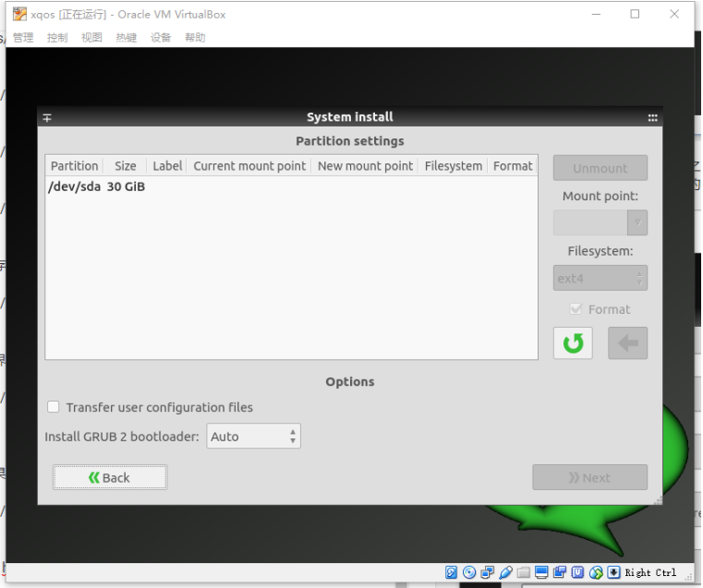This screenshot has width=703, height=588.
Task: Click the green refresh partitions icon
Action: pyautogui.click(x=573, y=343)
